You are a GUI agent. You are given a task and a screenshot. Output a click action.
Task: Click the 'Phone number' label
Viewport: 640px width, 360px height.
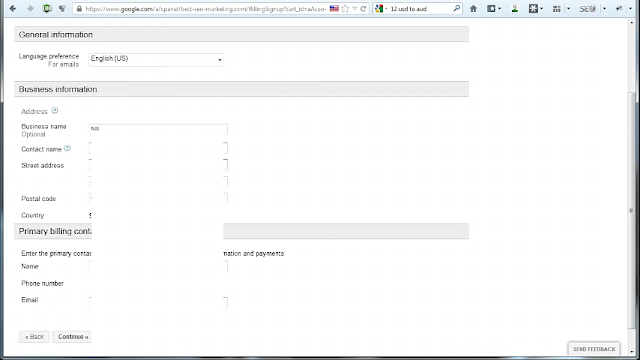tap(42, 283)
